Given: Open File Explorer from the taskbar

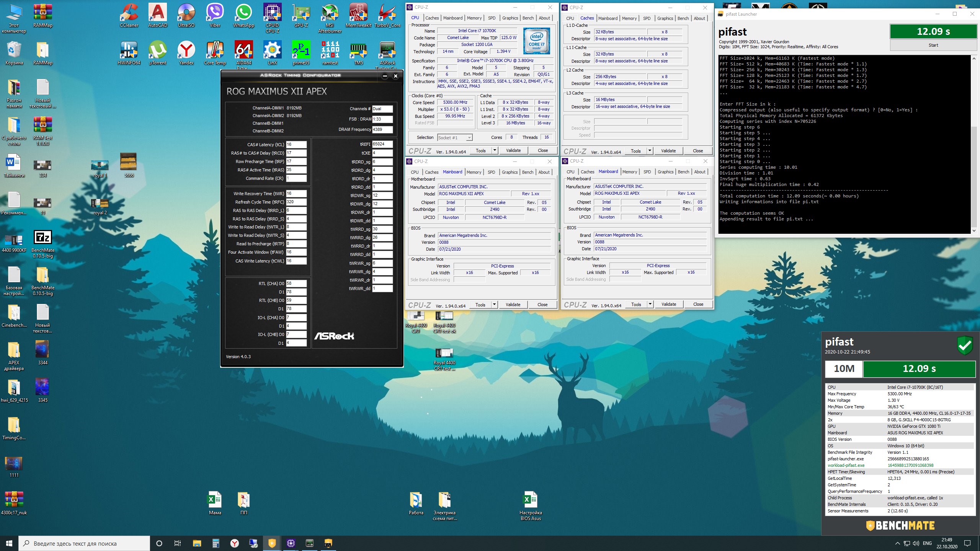Looking at the screenshot, I should click(197, 543).
